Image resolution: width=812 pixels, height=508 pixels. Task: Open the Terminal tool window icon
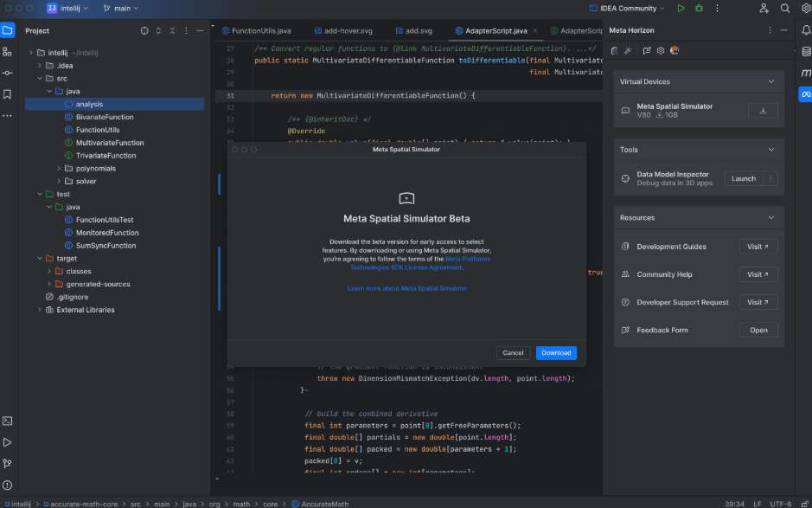[9, 420]
